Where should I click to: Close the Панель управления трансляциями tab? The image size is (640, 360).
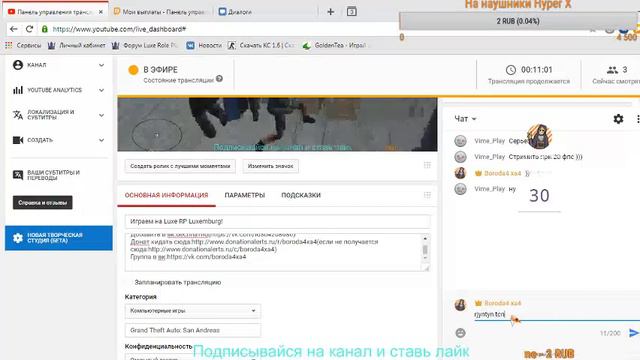(101, 12)
